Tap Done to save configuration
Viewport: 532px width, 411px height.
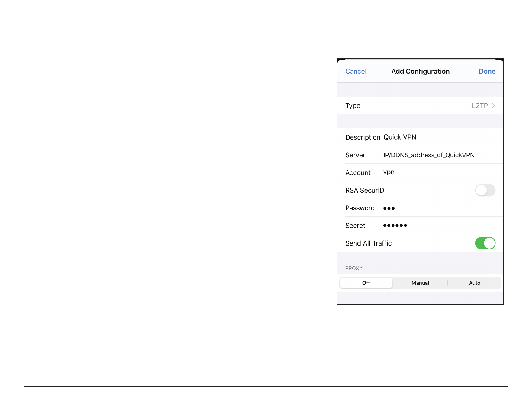click(487, 72)
